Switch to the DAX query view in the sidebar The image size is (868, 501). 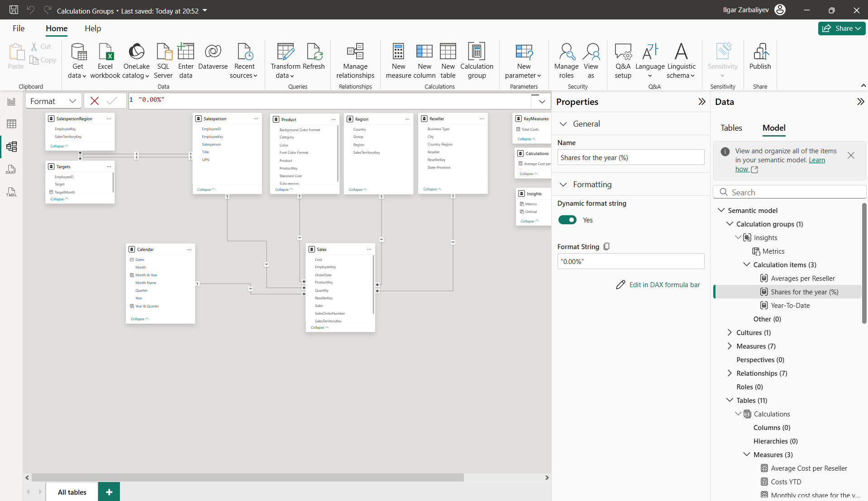[x=11, y=170]
